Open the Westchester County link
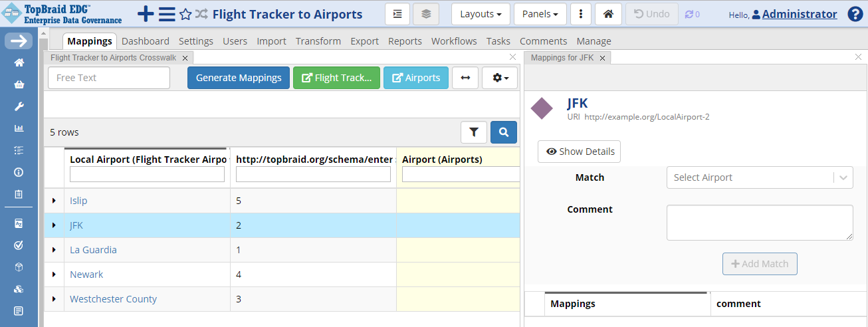The height and width of the screenshot is (327, 868). (113, 299)
